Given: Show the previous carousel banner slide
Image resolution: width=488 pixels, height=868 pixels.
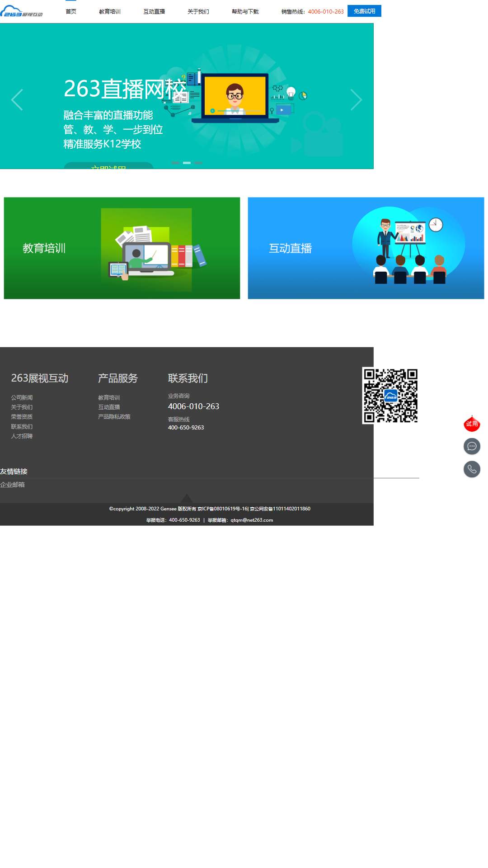Looking at the screenshot, I should click(x=17, y=100).
